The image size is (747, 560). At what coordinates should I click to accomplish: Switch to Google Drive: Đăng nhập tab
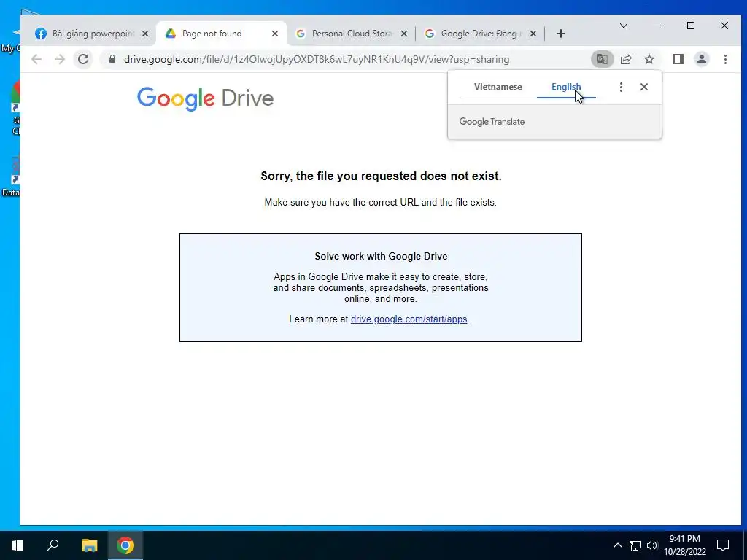480,34
